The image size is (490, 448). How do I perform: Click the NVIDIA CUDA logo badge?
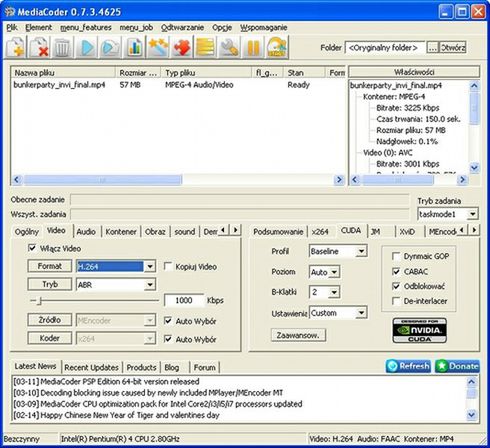tap(420, 330)
